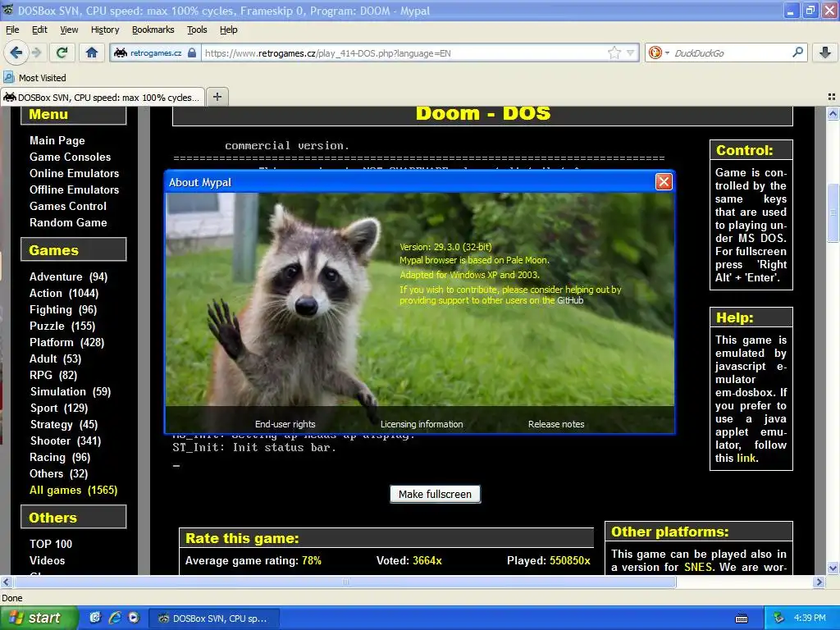Follow the 'link' in Help box
Viewport: 840px width, 630px height.
coord(746,458)
